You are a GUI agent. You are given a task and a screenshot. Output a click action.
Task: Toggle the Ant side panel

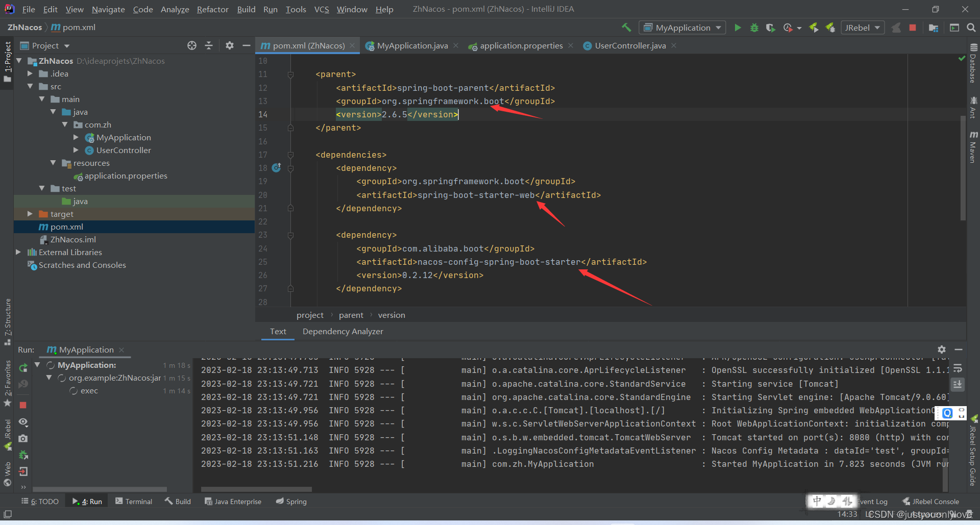point(973,107)
